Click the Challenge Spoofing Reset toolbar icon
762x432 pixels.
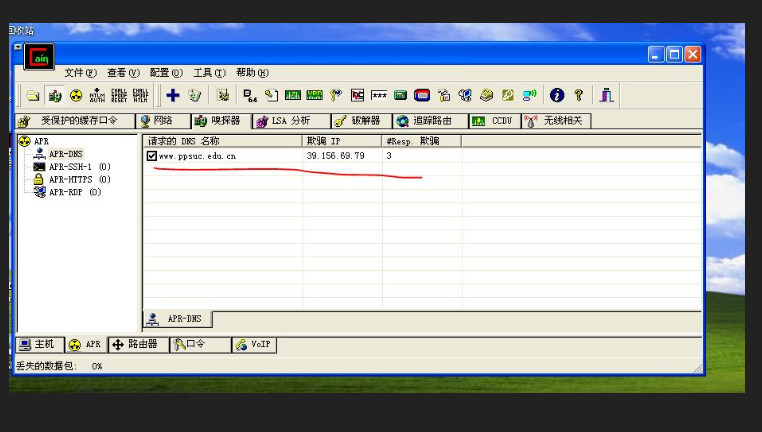click(x=119, y=95)
